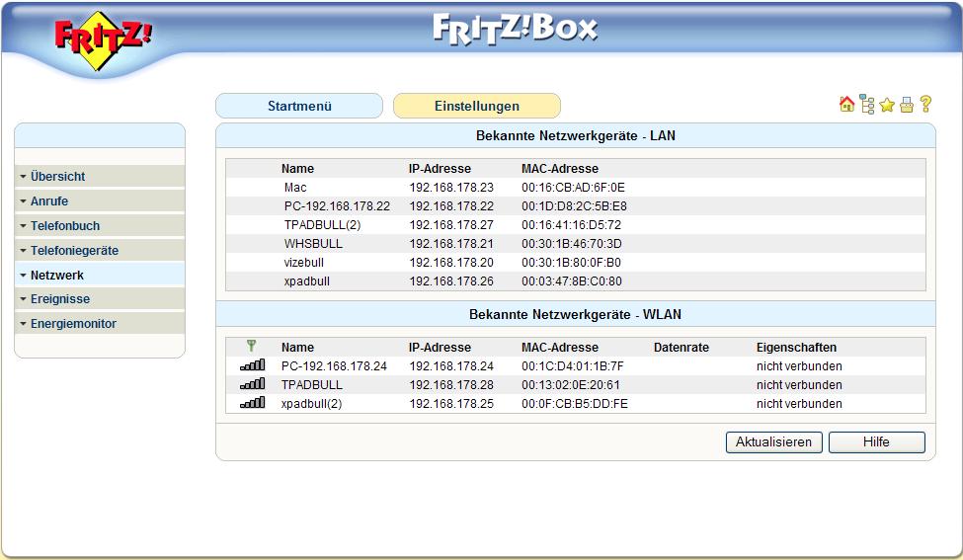Select WLAN device name PC-192.168.178.24
Viewport: 963px width, 560px height.
334,366
